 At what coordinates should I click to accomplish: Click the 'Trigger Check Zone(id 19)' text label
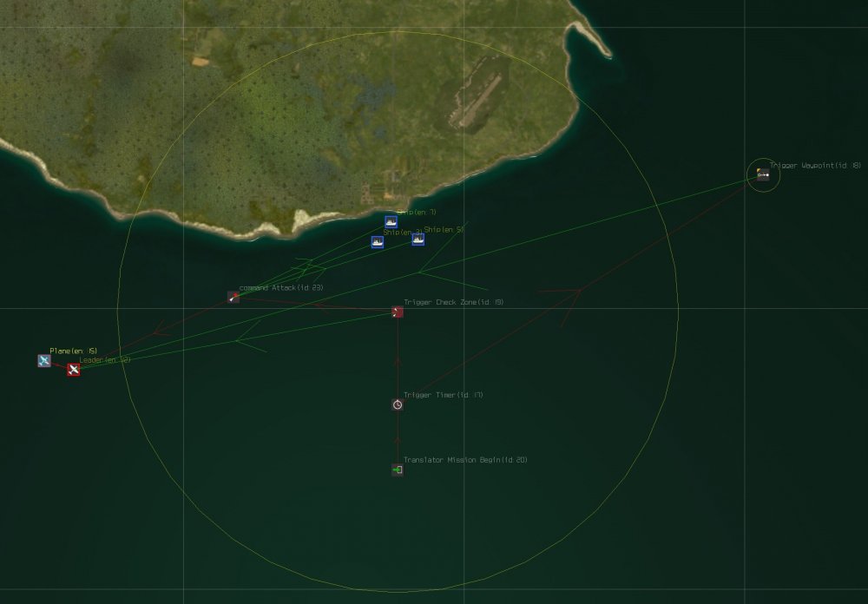point(453,302)
